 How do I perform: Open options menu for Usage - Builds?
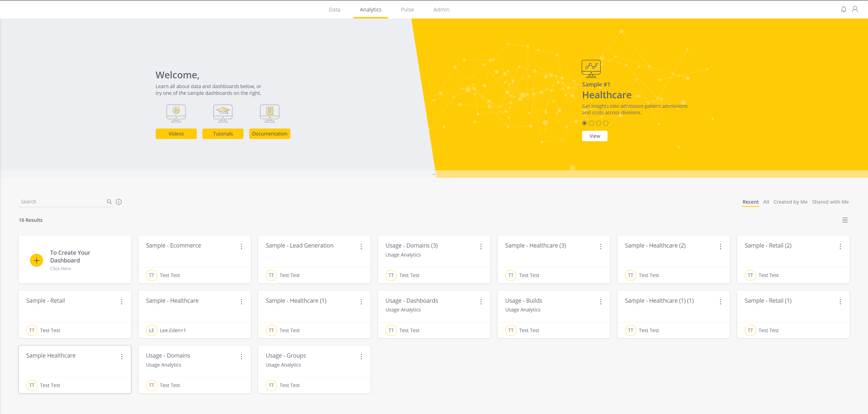pos(601,301)
